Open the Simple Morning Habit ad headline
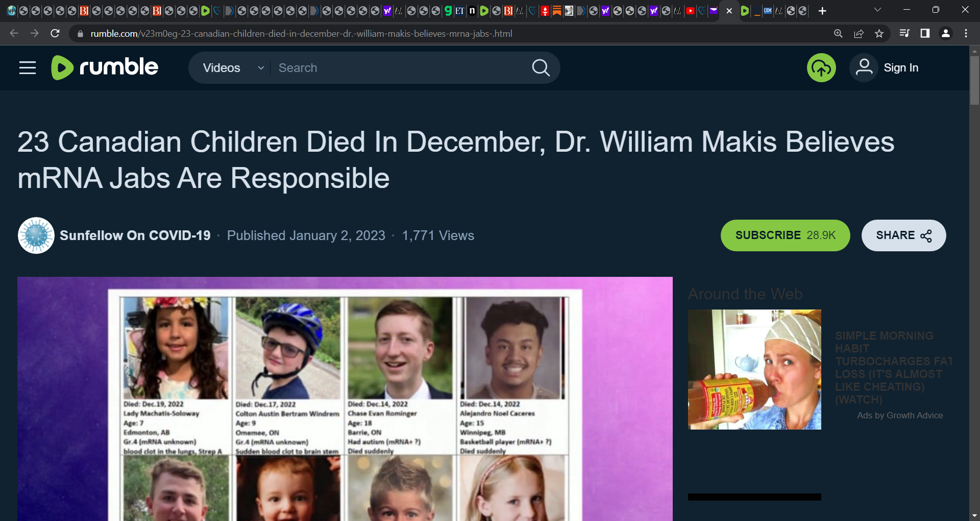The height and width of the screenshot is (521, 980). (893, 368)
